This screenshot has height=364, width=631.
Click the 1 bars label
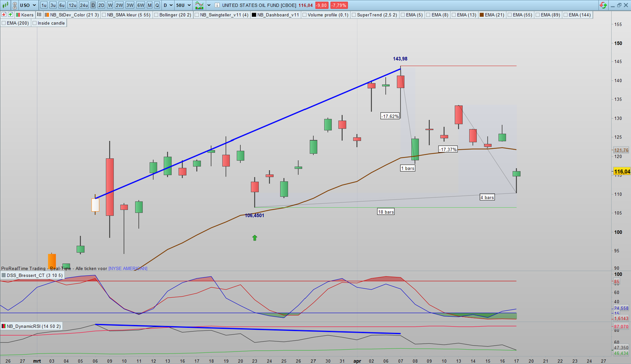[408, 168]
